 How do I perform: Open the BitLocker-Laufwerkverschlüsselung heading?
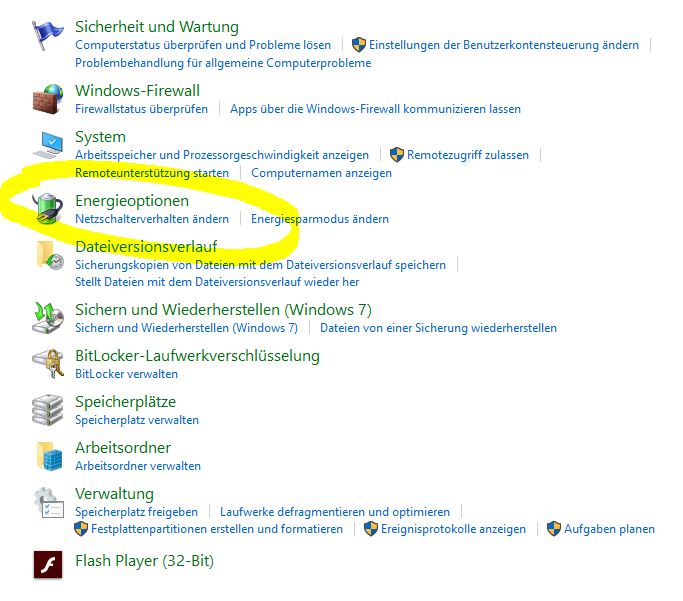coord(197,356)
